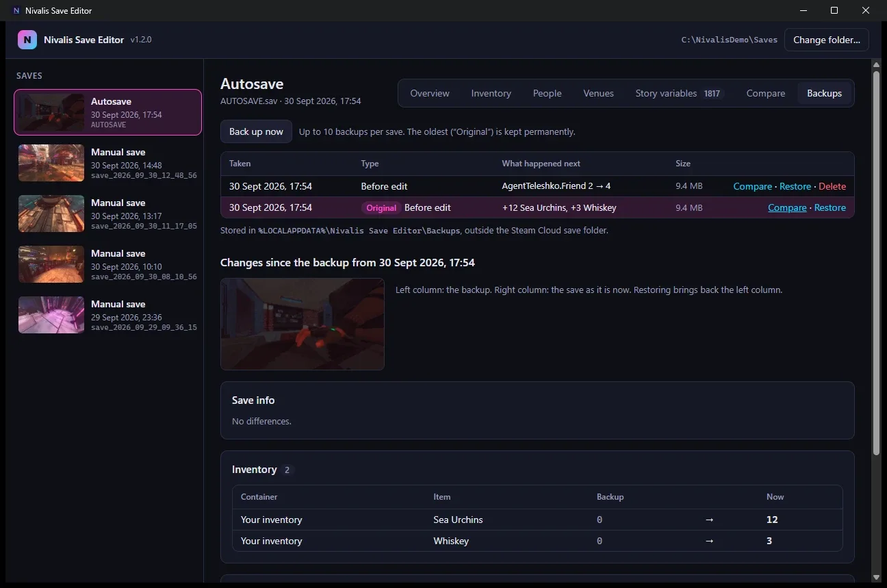The image size is (887, 588).
Task: Click the "Back up now" button
Action: (x=256, y=131)
